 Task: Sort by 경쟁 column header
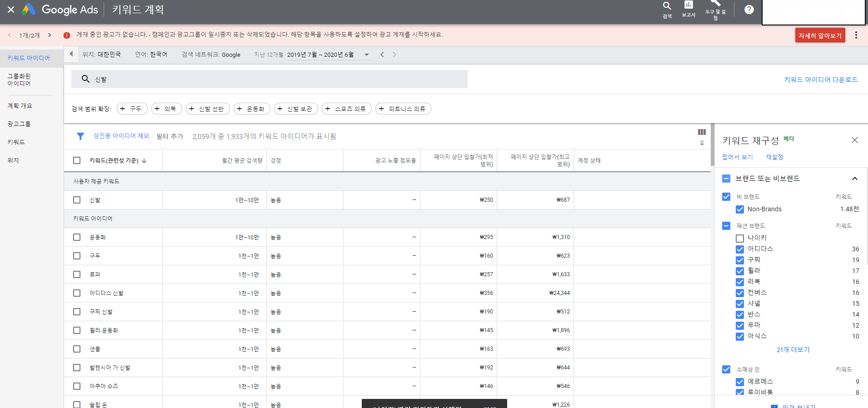pyautogui.click(x=275, y=160)
